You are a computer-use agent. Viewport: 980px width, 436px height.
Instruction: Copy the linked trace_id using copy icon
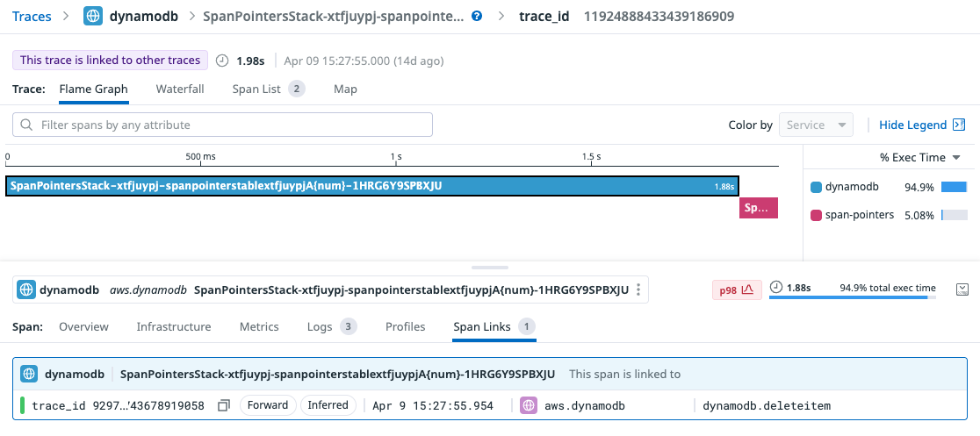coord(224,405)
